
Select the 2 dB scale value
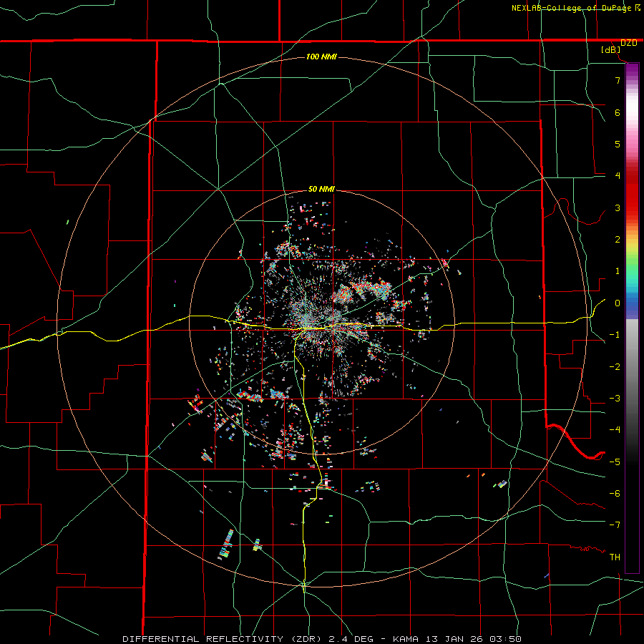[x=618, y=240]
